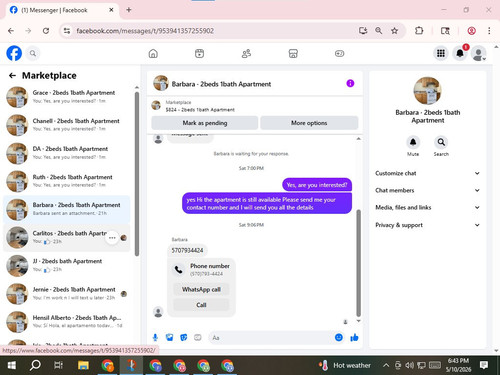This screenshot has height=375, width=500.
Task: Open Windows taskbar search
Action: coord(35,365)
